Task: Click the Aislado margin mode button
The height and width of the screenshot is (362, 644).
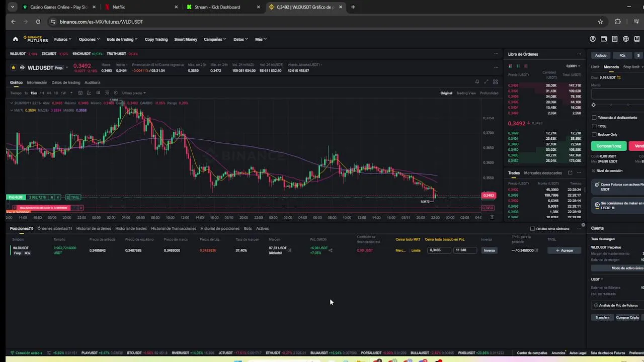Action: click(x=601, y=55)
